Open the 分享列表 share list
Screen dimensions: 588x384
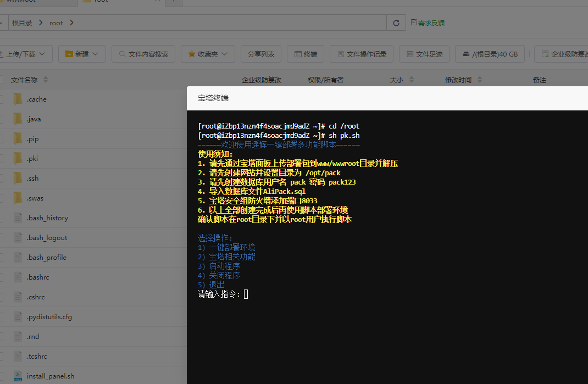point(261,54)
